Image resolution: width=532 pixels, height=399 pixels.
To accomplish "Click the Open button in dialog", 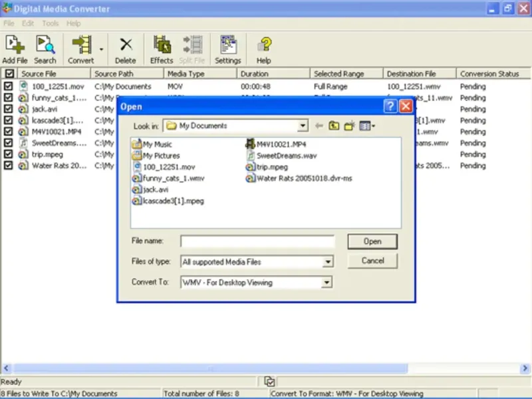I will coord(372,241).
